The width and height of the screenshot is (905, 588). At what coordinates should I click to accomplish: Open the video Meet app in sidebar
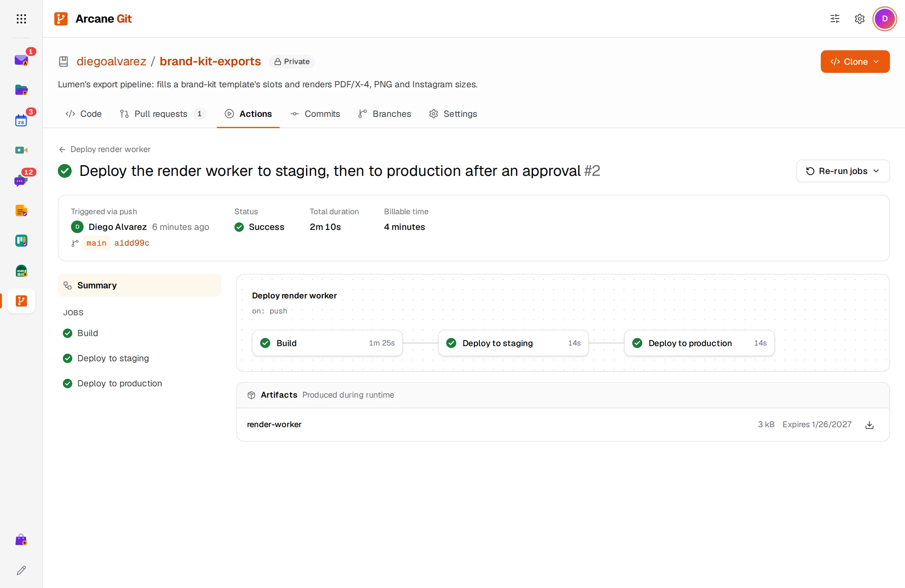pos(21,150)
